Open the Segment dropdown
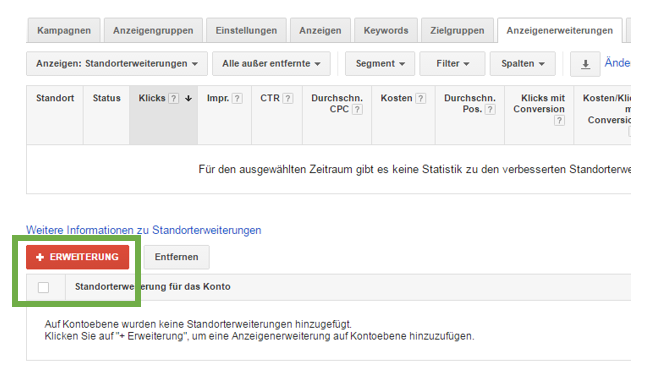The height and width of the screenshot is (386, 656). [380, 64]
